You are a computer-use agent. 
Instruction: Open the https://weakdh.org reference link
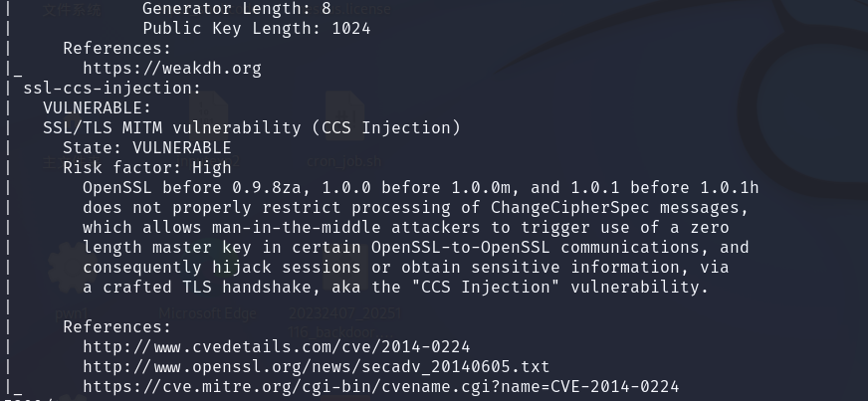(171, 68)
